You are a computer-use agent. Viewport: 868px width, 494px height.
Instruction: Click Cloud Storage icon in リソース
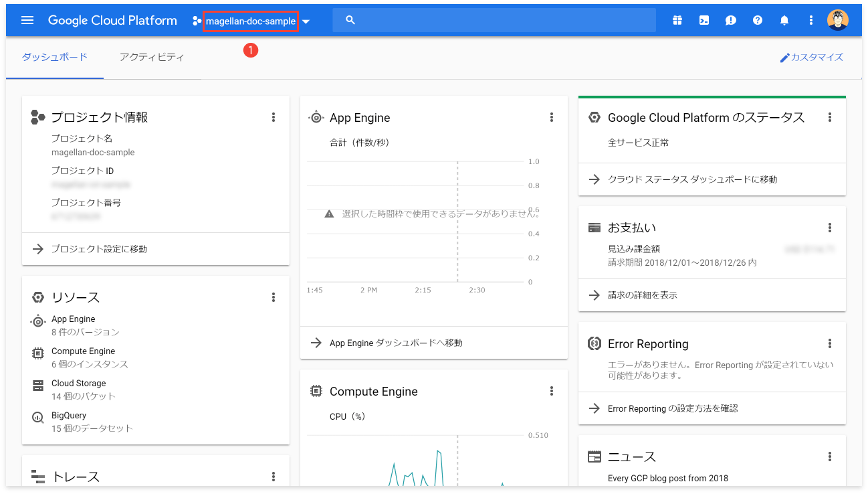point(38,385)
